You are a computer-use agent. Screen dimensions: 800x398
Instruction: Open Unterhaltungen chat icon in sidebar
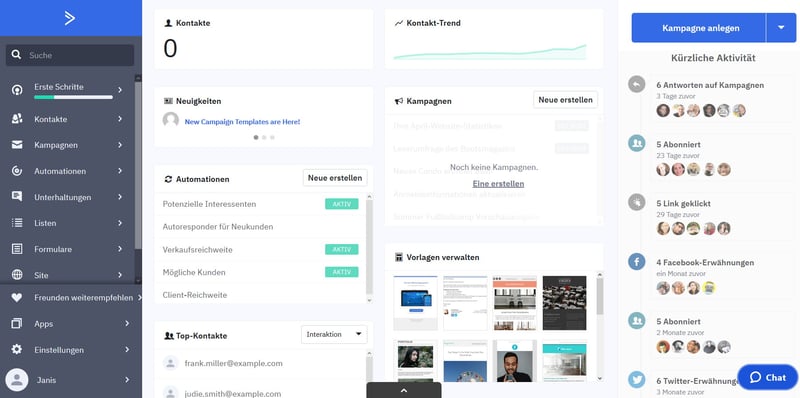click(x=17, y=196)
